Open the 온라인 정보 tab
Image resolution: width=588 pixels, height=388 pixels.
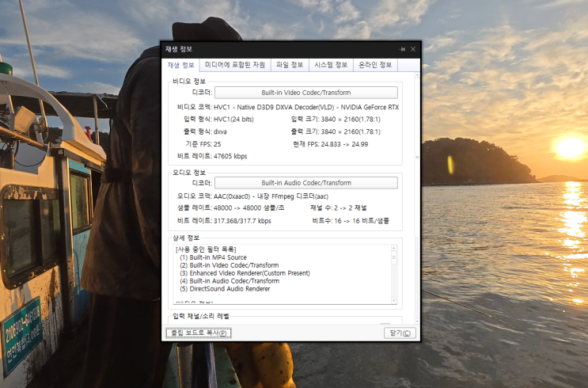pyautogui.click(x=375, y=65)
